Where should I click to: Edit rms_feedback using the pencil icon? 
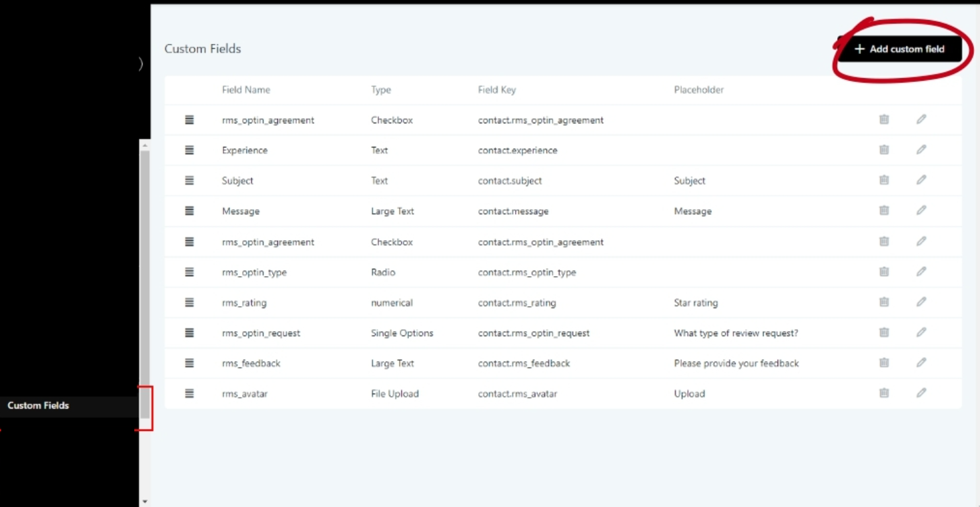pos(921,363)
